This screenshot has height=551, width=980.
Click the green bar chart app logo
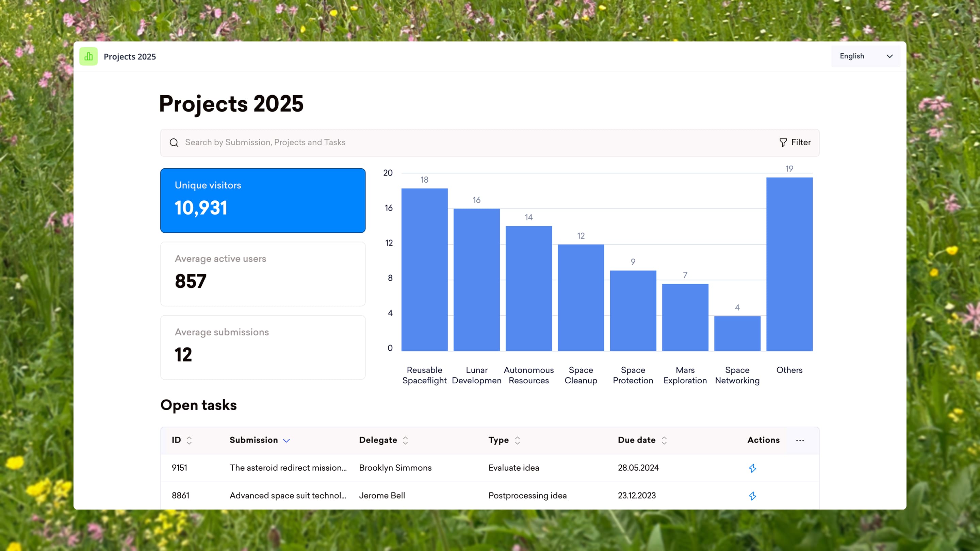point(88,56)
